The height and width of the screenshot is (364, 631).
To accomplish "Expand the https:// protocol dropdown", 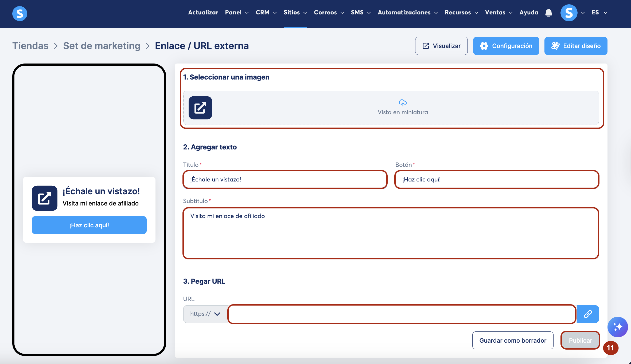I will pos(205,314).
